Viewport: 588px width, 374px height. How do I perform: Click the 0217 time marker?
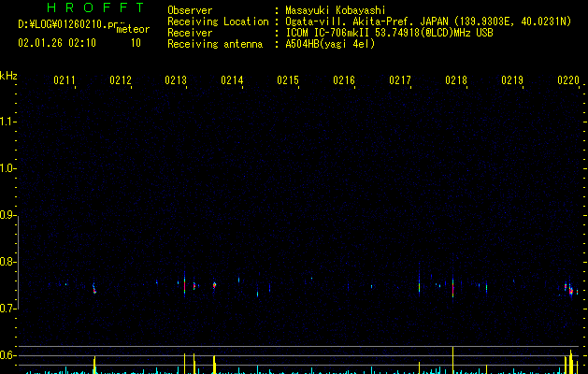400,80
